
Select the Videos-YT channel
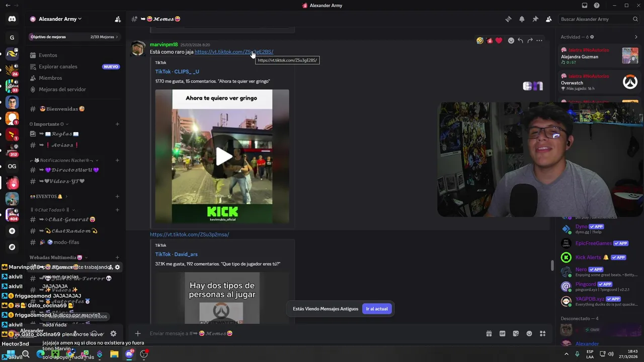pos(74,181)
